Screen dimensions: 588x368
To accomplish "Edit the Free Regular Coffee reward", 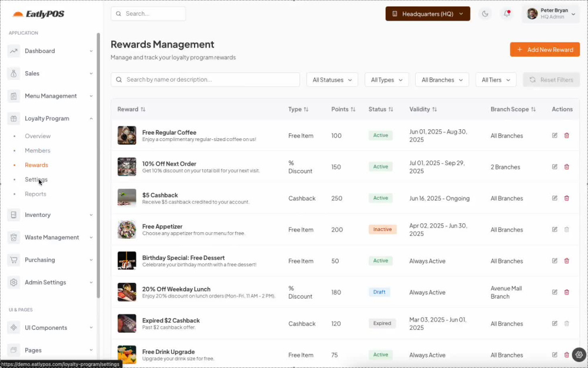I will tap(554, 135).
